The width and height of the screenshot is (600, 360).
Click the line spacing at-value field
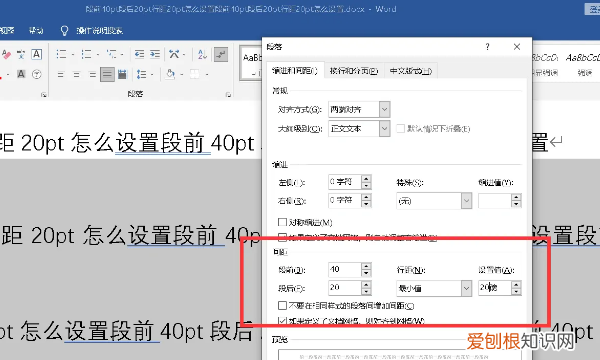coord(494,288)
